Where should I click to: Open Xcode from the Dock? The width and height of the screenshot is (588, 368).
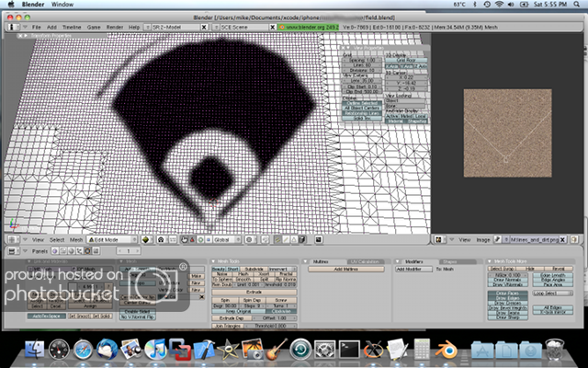click(204, 350)
